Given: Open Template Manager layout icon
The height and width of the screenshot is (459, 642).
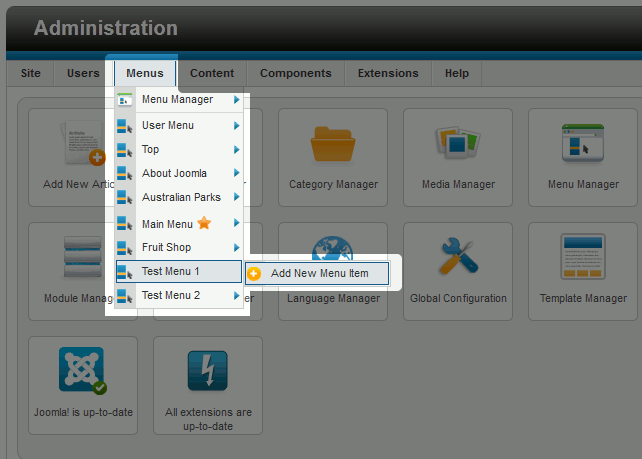Looking at the screenshot, I should tap(583, 257).
